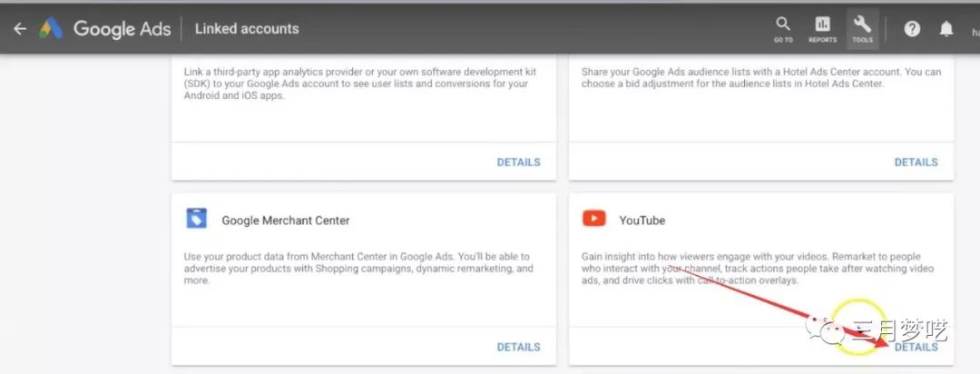Screen dimensions: 980x374
Task: Select the Google Merchant Center card title
Action: 286,220
